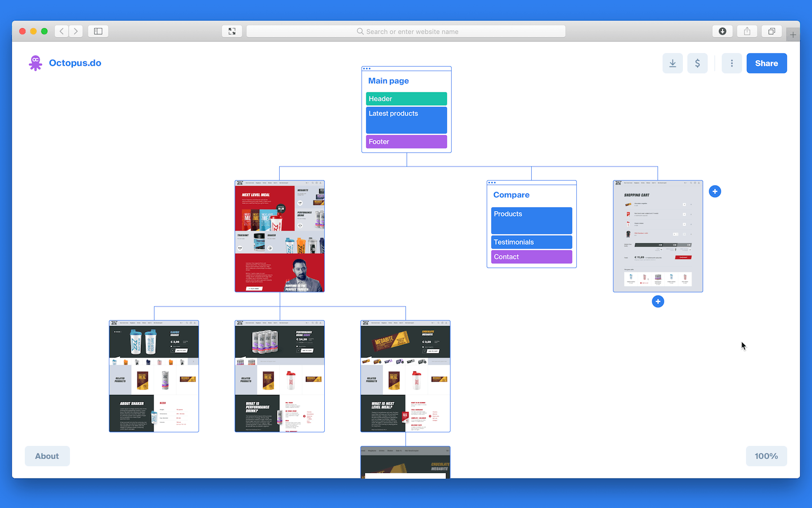Viewport: 812px width, 508px height.
Task: Open the Compare page card options dots
Action: pos(492,183)
